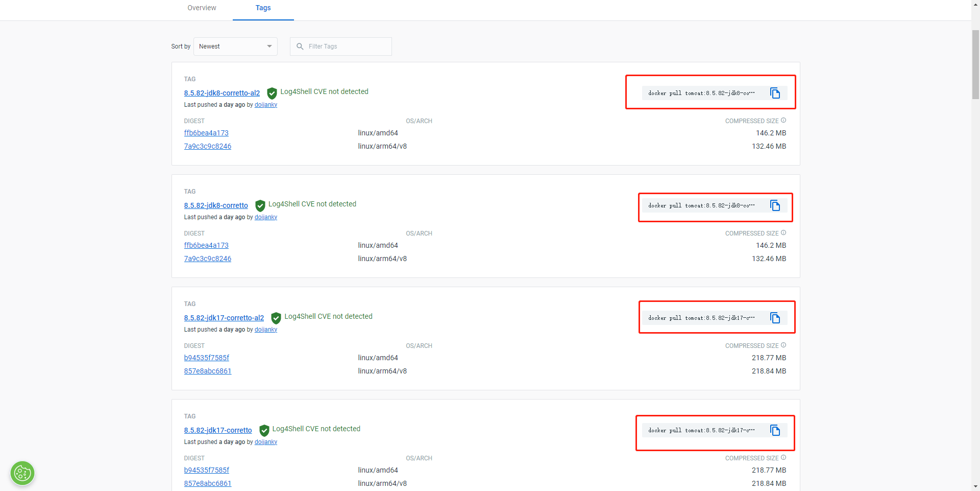
Task: Click shield badge beside 8.5.82-jdk17-corretto
Action: [x=264, y=430]
